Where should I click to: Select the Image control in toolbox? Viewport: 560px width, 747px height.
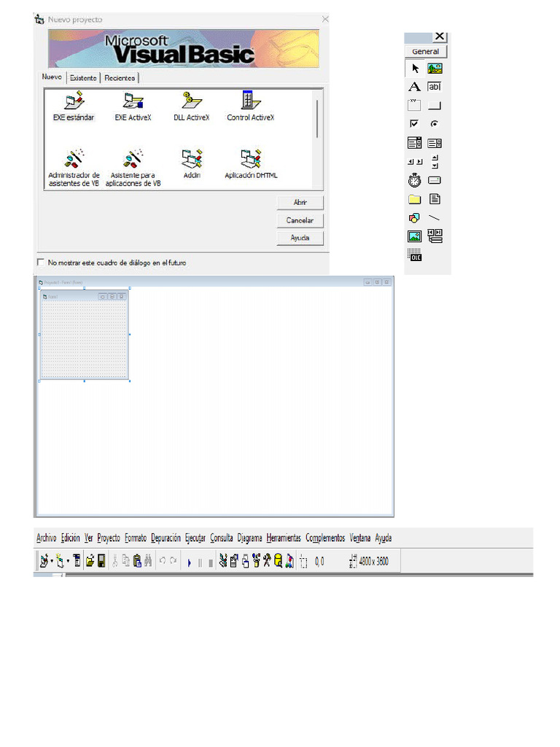tap(414, 236)
